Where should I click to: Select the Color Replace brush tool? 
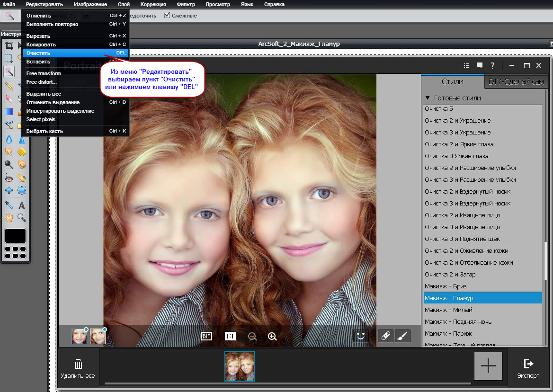pyautogui.click(x=9, y=125)
